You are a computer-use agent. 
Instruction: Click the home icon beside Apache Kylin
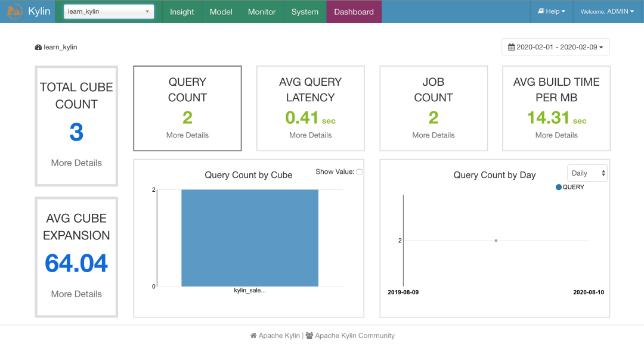253,335
